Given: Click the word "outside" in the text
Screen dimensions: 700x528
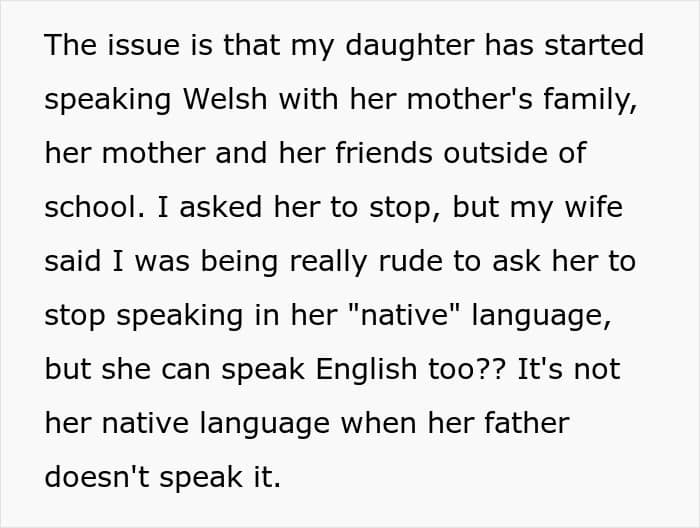Looking at the screenshot, I should (x=499, y=155).
